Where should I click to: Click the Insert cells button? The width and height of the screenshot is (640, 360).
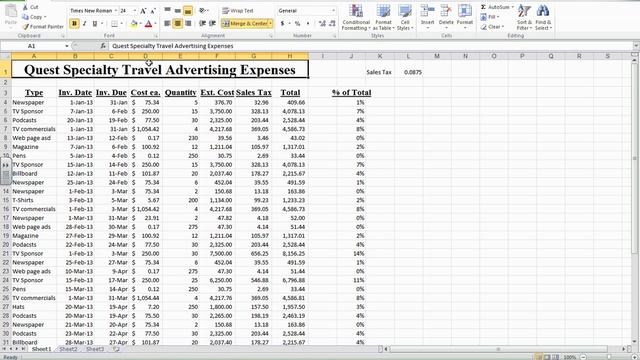pos(427,16)
